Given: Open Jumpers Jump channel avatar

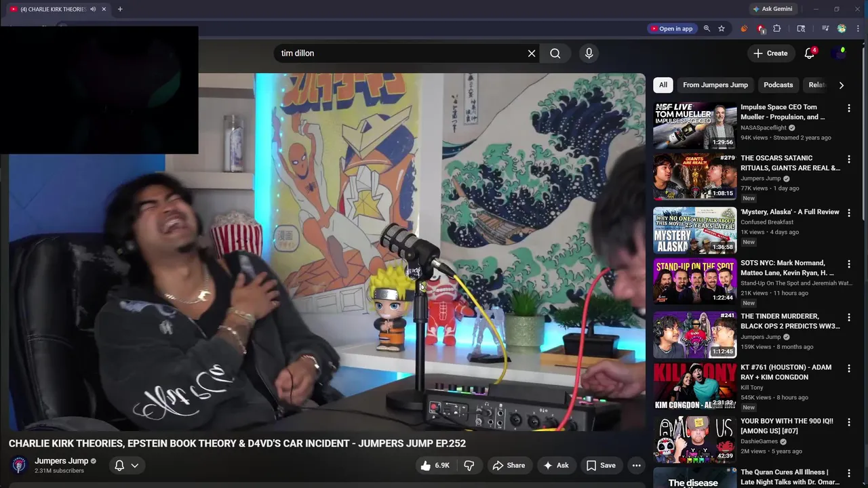Looking at the screenshot, I should tap(19, 465).
